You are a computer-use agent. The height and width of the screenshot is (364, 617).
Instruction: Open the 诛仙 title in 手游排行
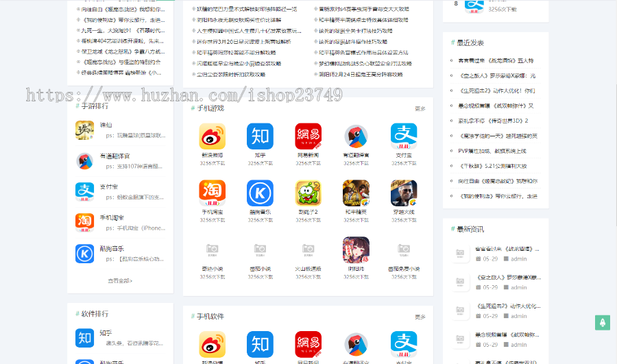(x=106, y=125)
